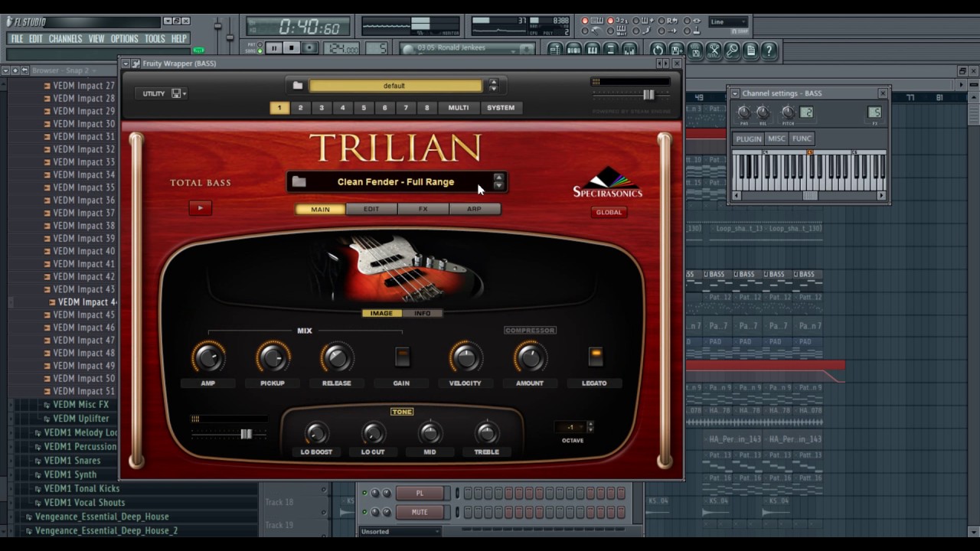The width and height of the screenshot is (980, 551).
Task: Click the red play arrow under Total Bass
Action: 201,207
